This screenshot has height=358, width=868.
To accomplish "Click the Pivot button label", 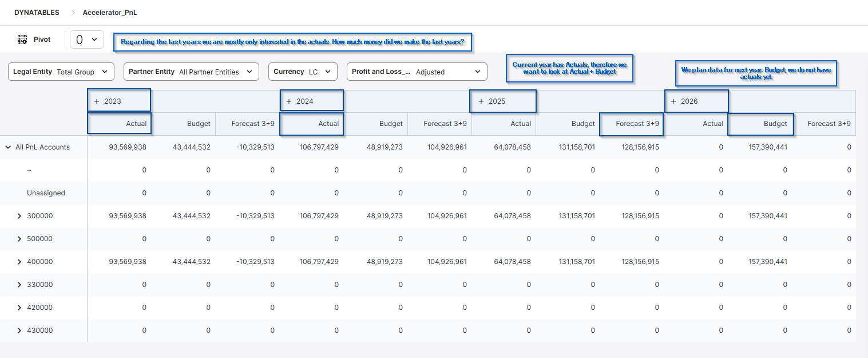I will [x=42, y=40].
